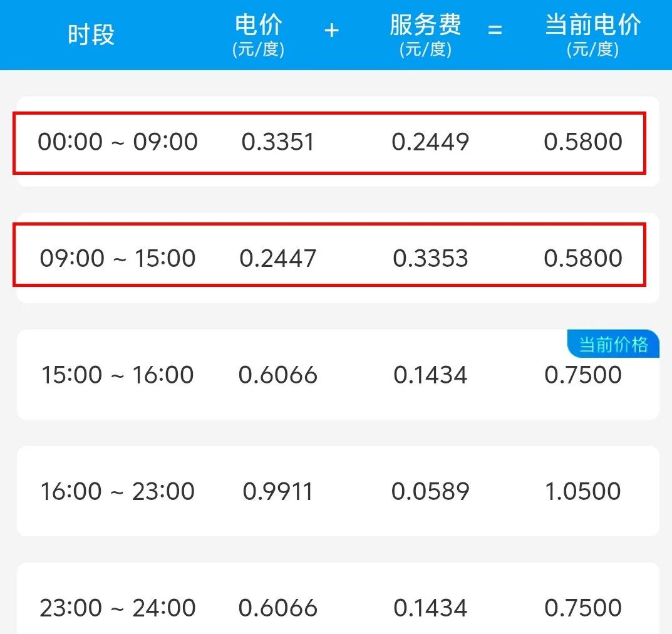The height and width of the screenshot is (634, 672).
Task: Select total price in the 09:00 ~ 15:00 row
Action: [x=583, y=258]
